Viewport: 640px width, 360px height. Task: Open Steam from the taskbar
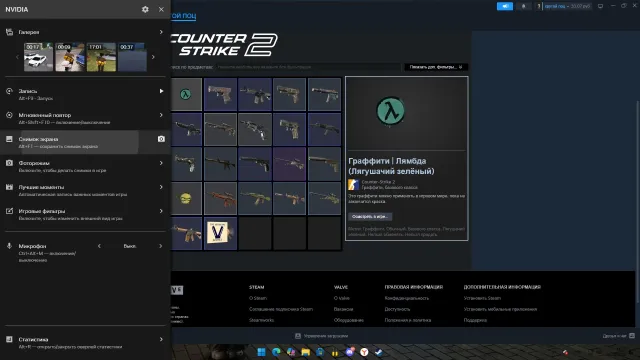click(x=379, y=352)
